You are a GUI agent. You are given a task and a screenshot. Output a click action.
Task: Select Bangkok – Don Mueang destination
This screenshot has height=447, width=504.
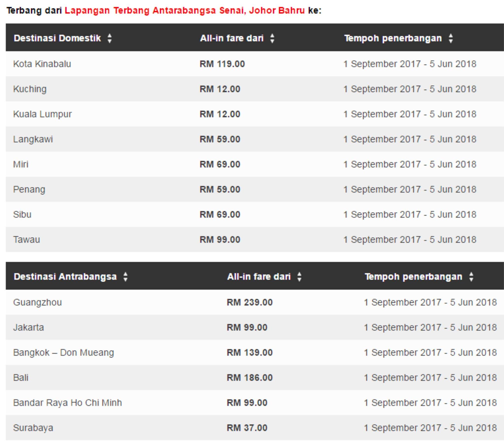pos(64,353)
